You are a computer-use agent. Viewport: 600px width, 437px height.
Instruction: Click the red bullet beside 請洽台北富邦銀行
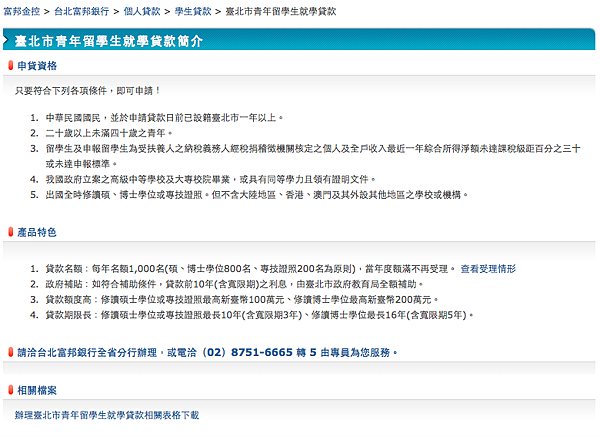[11, 352]
